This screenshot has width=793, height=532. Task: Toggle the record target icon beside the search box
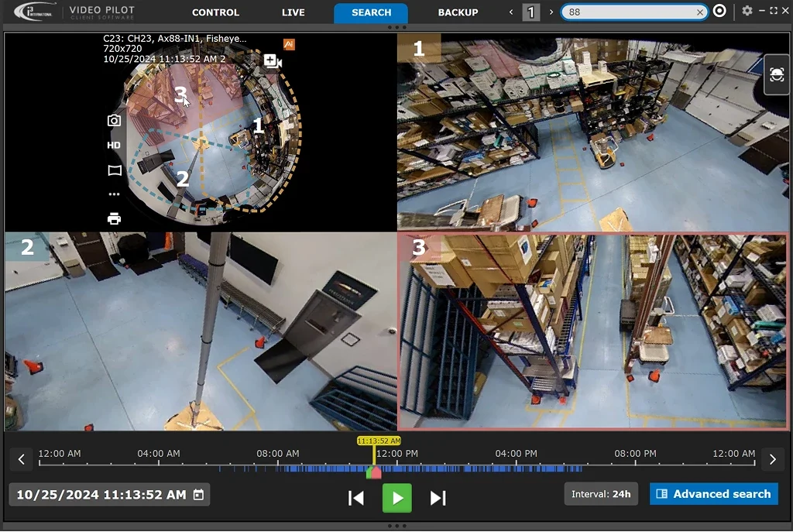pyautogui.click(x=719, y=12)
